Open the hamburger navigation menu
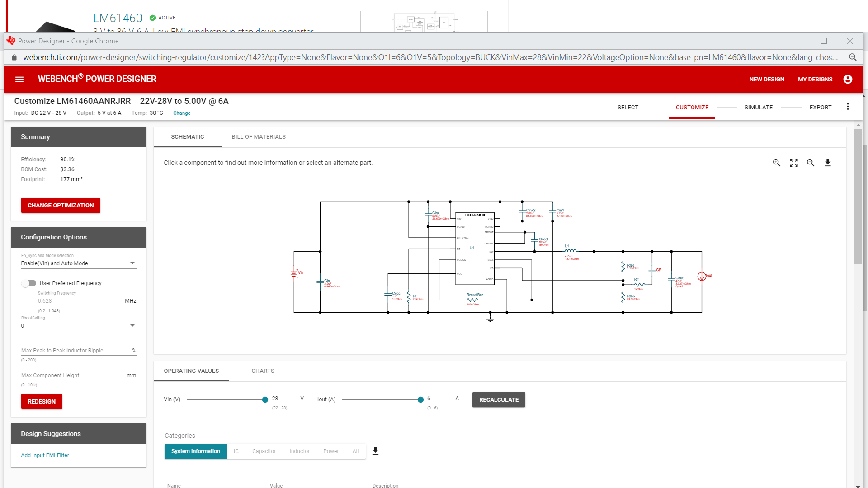Image resolution: width=868 pixels, height=488 pixels. coord(19,79)
